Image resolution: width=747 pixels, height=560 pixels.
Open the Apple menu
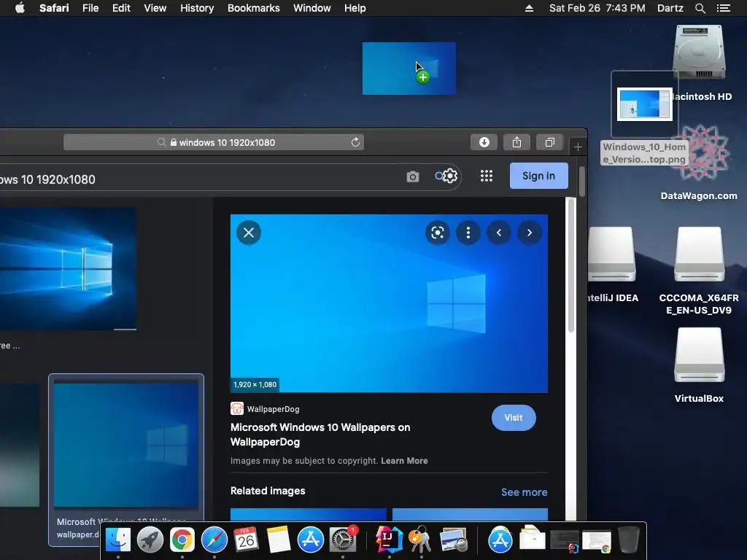click(x=20, y=8)
